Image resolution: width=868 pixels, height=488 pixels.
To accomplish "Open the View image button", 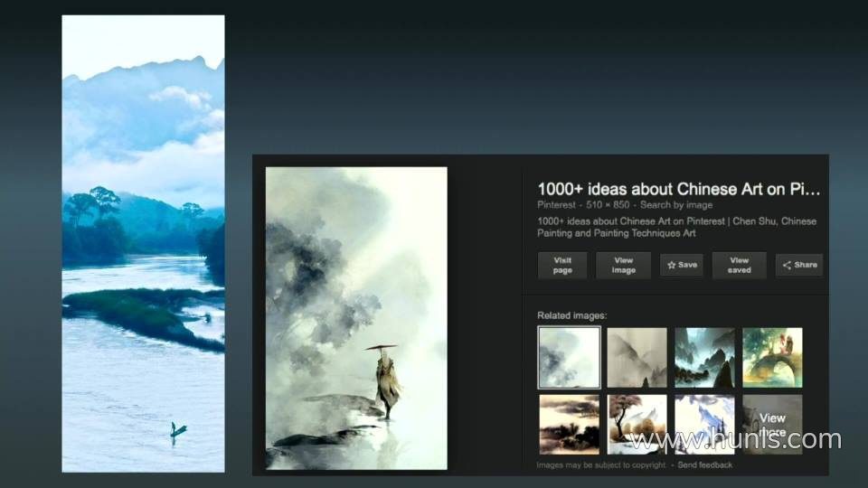I will point(623,265).
